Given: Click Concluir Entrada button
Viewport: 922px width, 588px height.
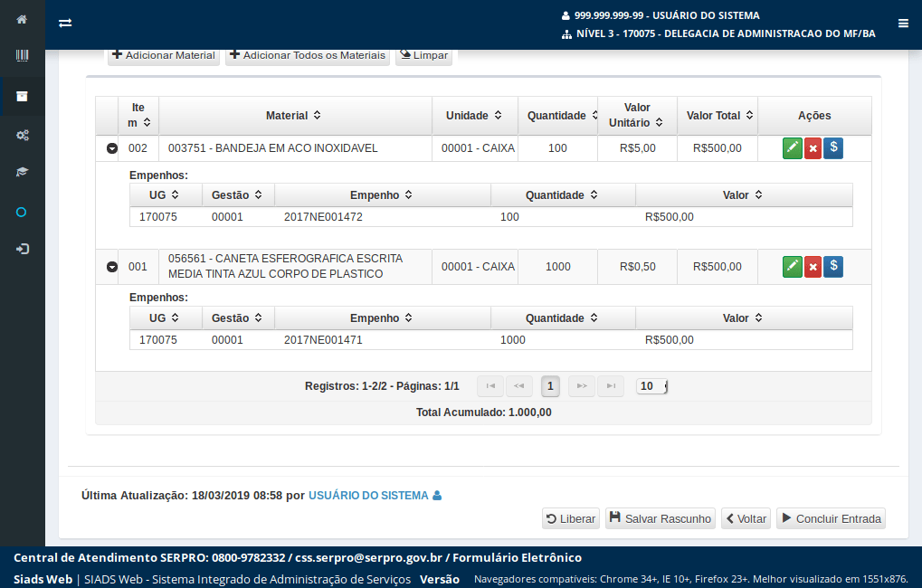Looking at the screenshot, I should (x=831, y=518).
